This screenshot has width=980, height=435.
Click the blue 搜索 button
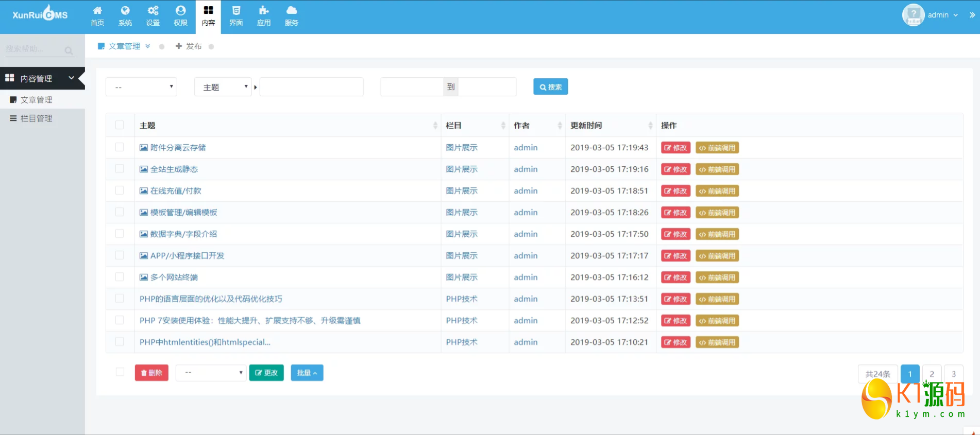550,87
